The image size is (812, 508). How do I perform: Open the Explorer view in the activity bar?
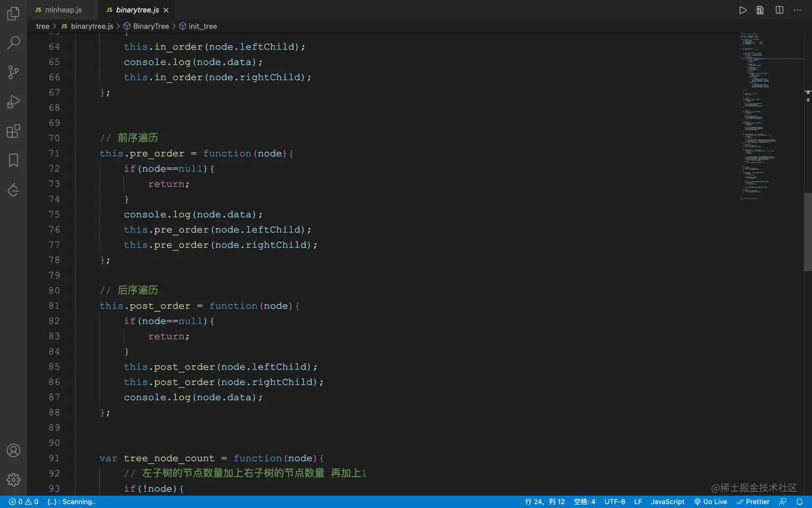coord(13,13)
